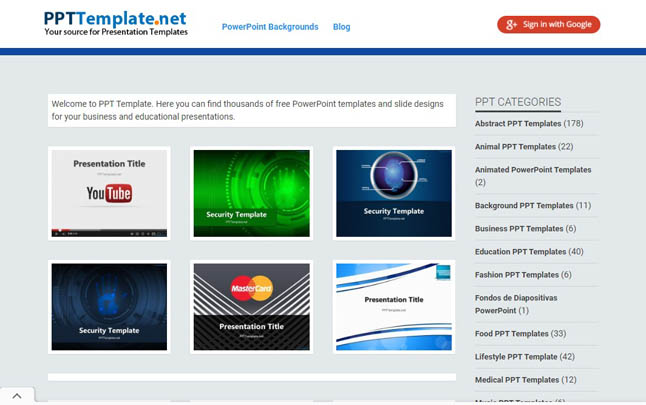
Task: Open Business PPT Templates category
Action: 519,229
